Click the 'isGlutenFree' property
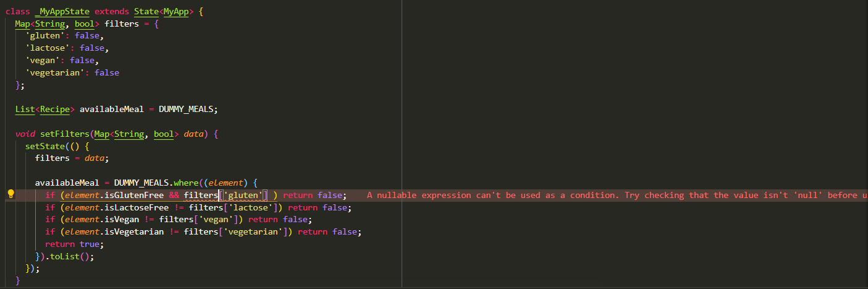868x289 pixels. (134, 196)
